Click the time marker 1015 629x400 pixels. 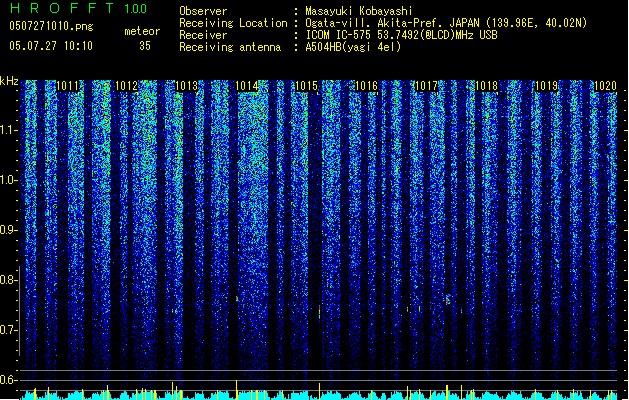[x=306, y=86]
